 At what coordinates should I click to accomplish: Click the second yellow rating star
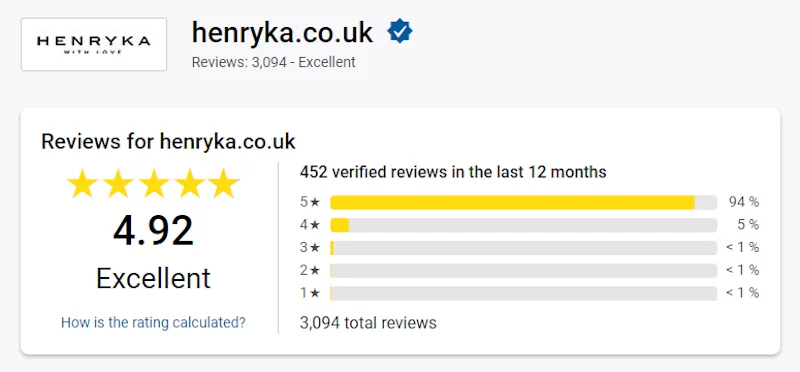(118, 184)
